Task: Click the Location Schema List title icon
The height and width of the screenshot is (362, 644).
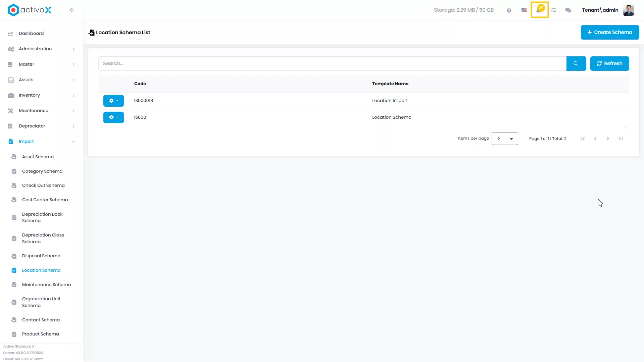Action: coord(91,33)
